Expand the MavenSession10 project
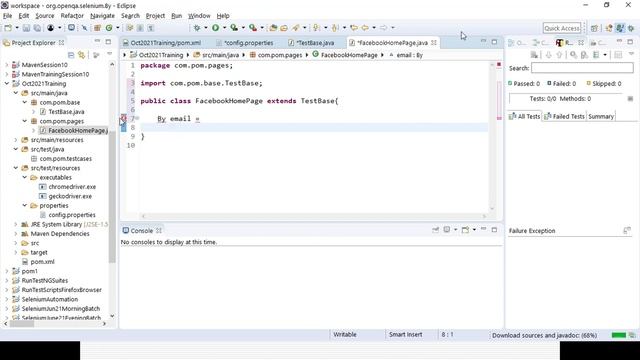The height and width of the screenshot is (360, 640). tap(7, 65)
